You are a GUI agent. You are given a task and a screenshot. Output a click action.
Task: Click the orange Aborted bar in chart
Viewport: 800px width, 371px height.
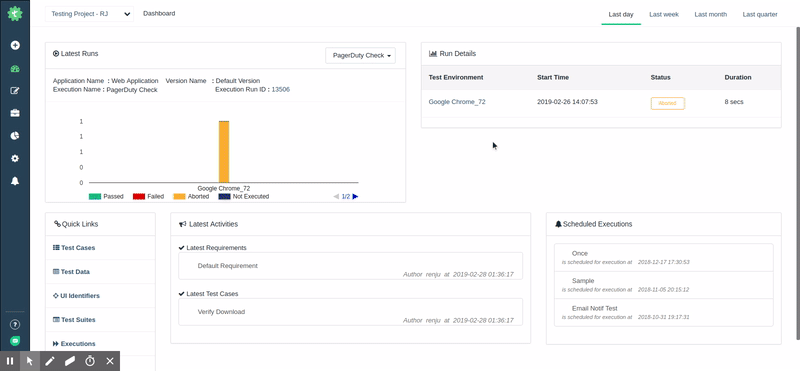tap(224, 152)
